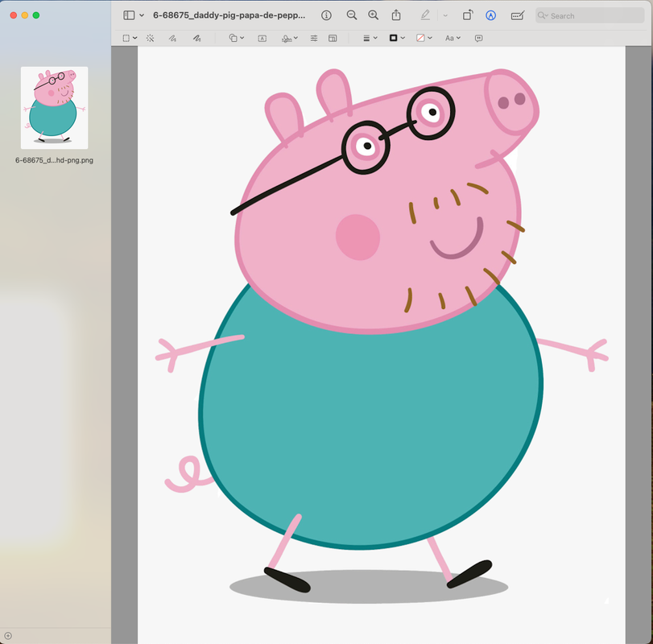Screen dimensions: 653x644
Task: Insert a Text box
Action: click(262, 39)
